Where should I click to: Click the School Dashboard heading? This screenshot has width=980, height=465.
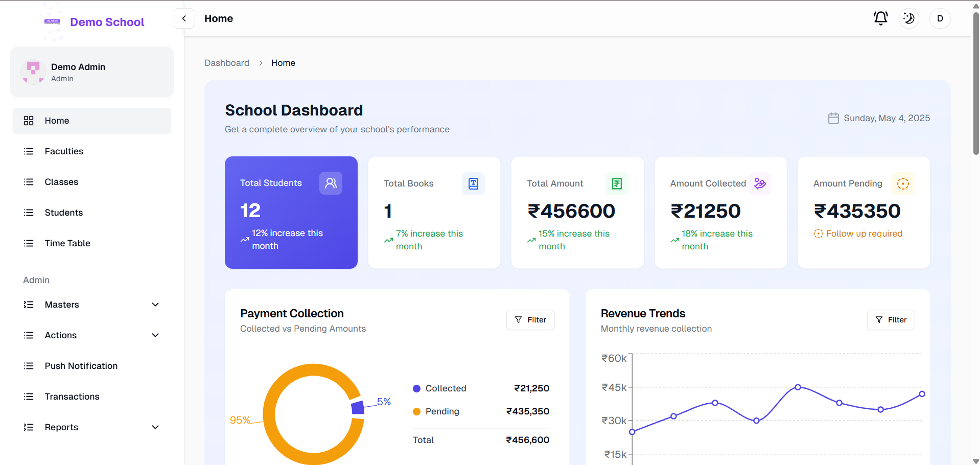click(x=294, y=110)
